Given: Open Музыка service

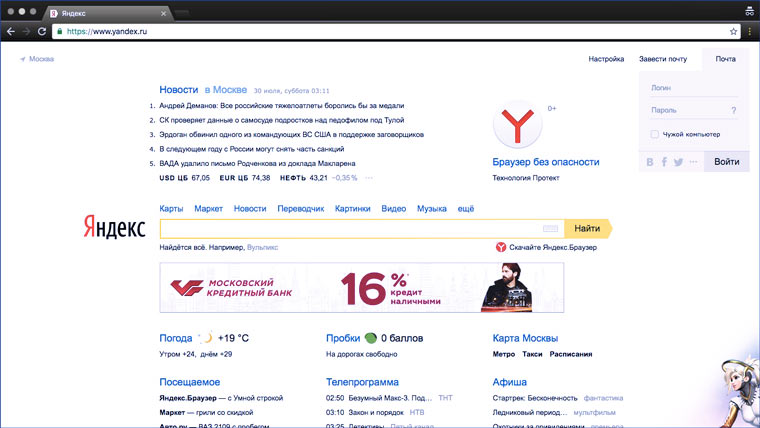Looking at the screenshot, I should 432,209.
